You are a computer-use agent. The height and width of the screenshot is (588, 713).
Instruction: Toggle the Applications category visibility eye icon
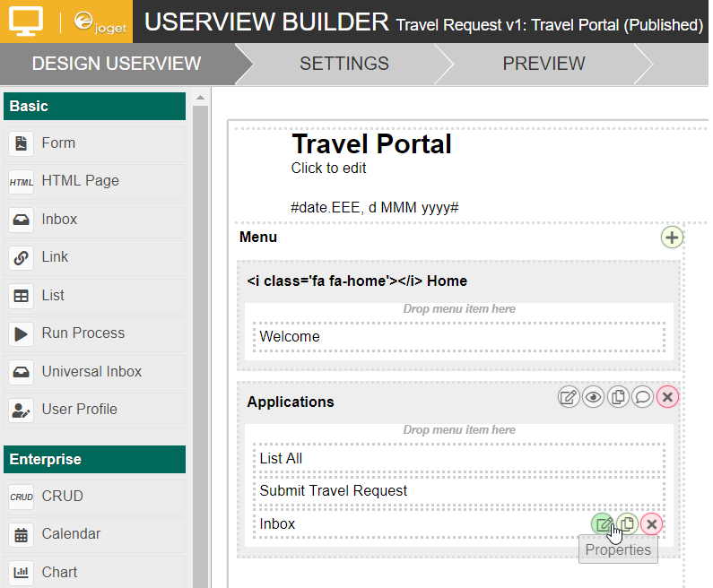[x=593, y=397]
